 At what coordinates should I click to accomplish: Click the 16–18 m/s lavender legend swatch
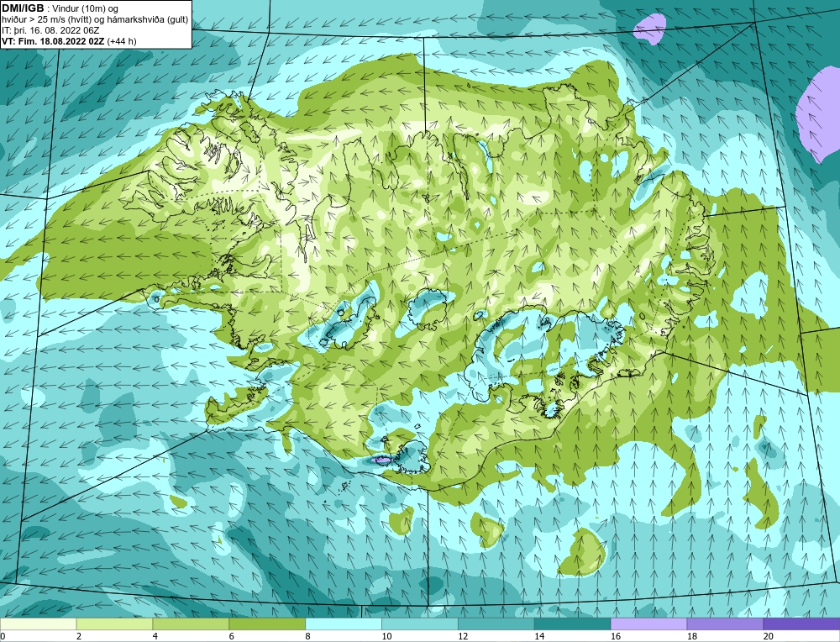[x=648, y=624]
